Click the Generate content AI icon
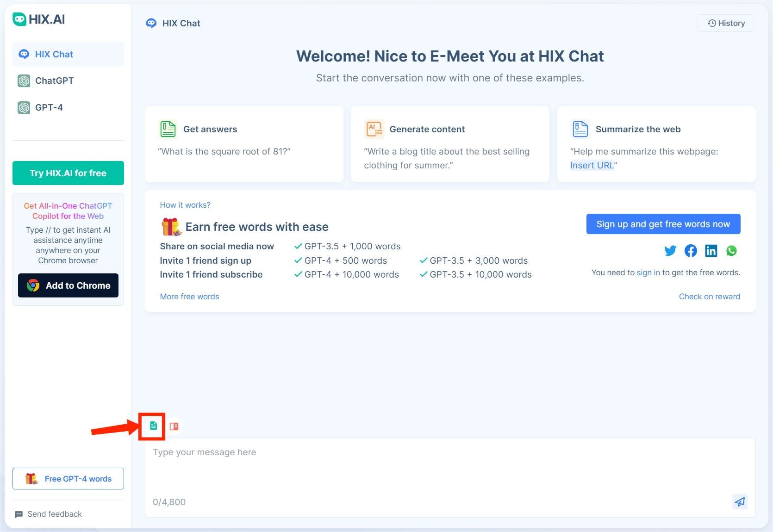Image resolution: width=773 pixels, height=532 pixels. click(x=374, y=129)
